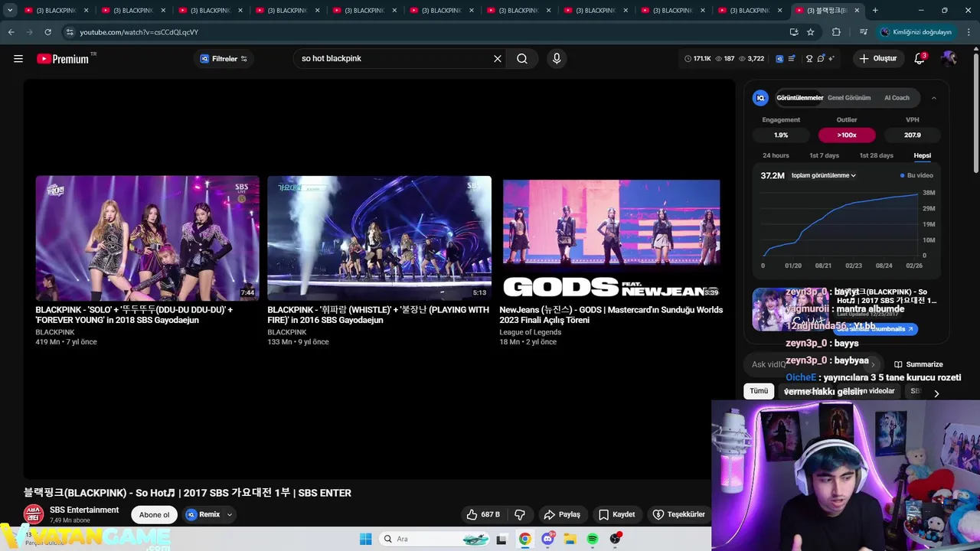980x551 pixels.
Task: Select the 1st 28 days range
Action: (x=876, y=155)
